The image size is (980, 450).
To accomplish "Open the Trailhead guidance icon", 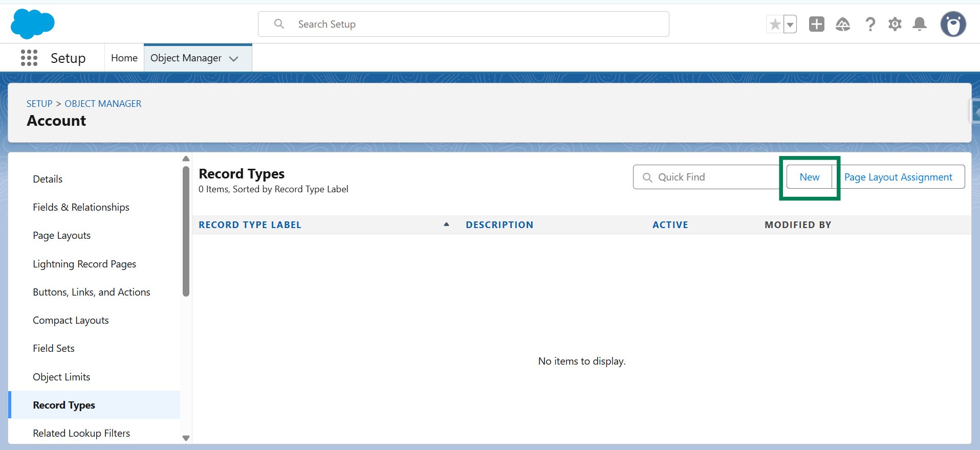I will coord(843,24).
